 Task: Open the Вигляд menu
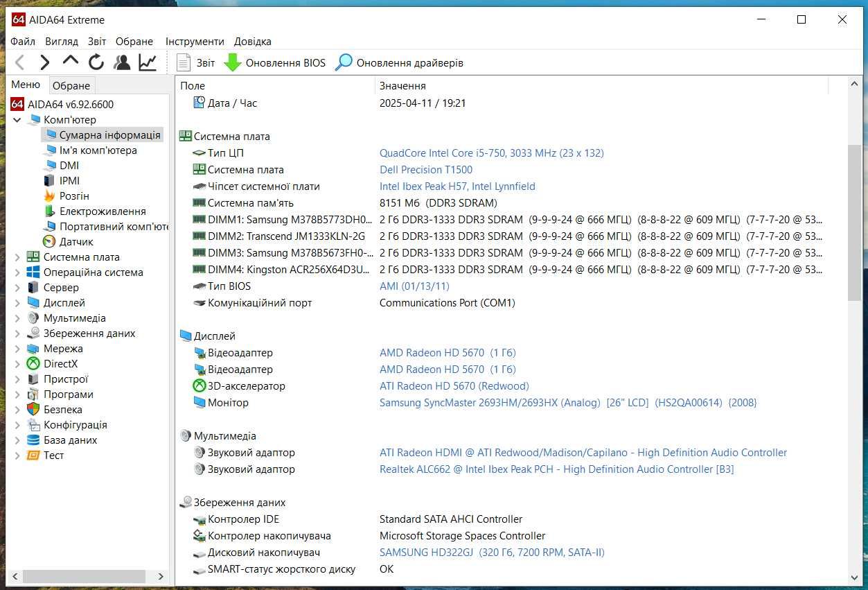tap(62, 42)
